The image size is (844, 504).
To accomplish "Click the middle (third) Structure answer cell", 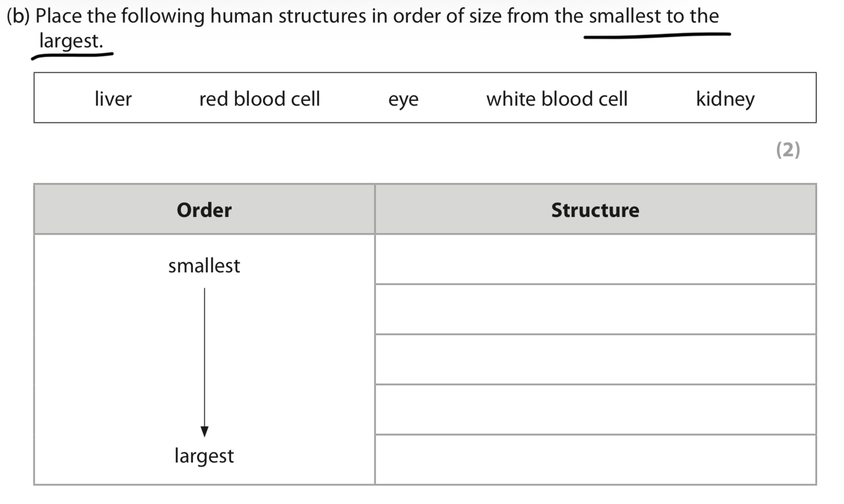I will 595,359.
